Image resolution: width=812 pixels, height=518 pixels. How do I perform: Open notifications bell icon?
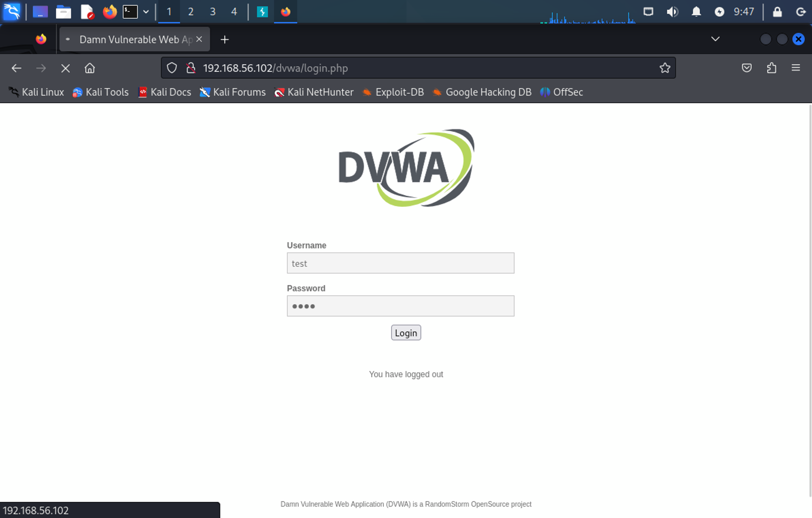[696, 12]
